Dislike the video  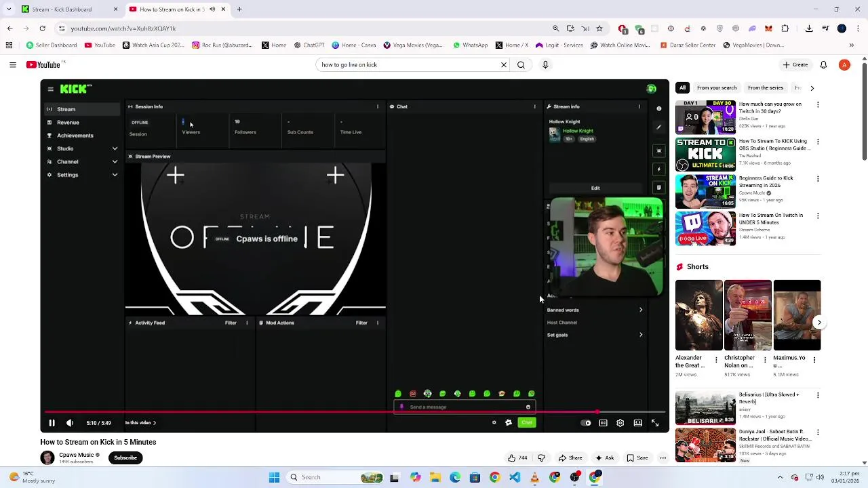point(541,458)
